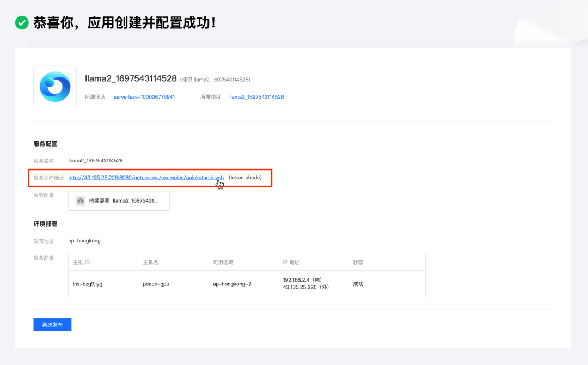This screenshot has height=365, width=588.
Task: Click the 主机名 column header
Action: pyautogui.click(x=150, y=262)
